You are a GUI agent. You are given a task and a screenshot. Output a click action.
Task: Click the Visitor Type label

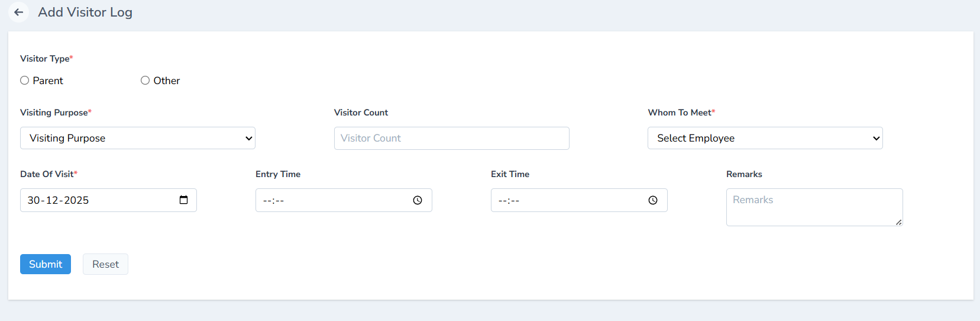point(45,59)
